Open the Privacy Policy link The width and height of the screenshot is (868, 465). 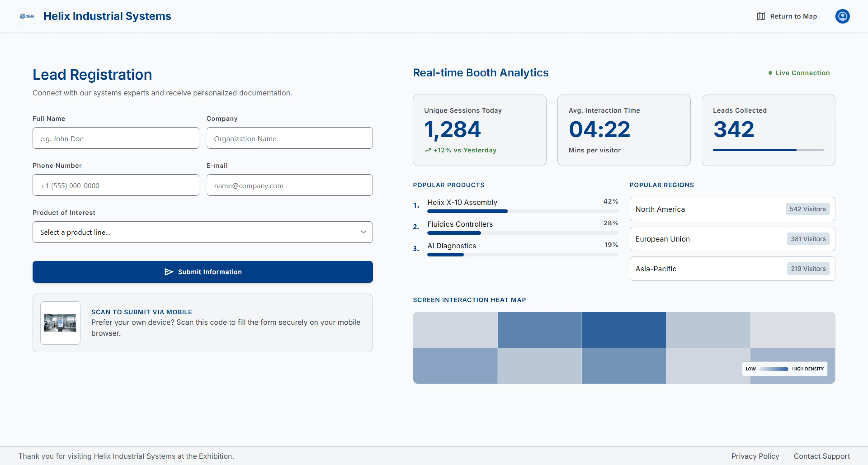click(x=755, y=456)
